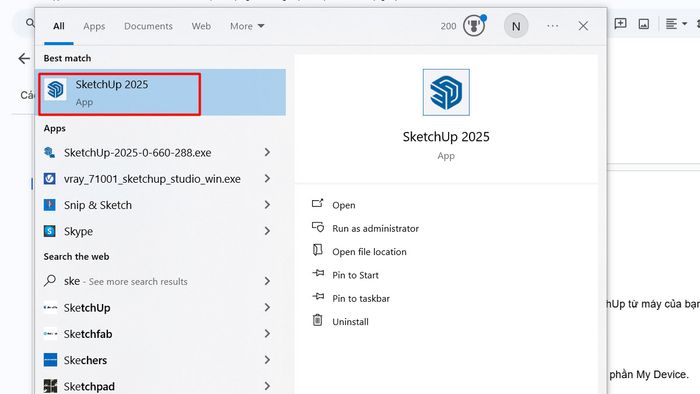Click the SketchUp-2025-0-660-288.exe installer icon

click(x=50, y=153)
